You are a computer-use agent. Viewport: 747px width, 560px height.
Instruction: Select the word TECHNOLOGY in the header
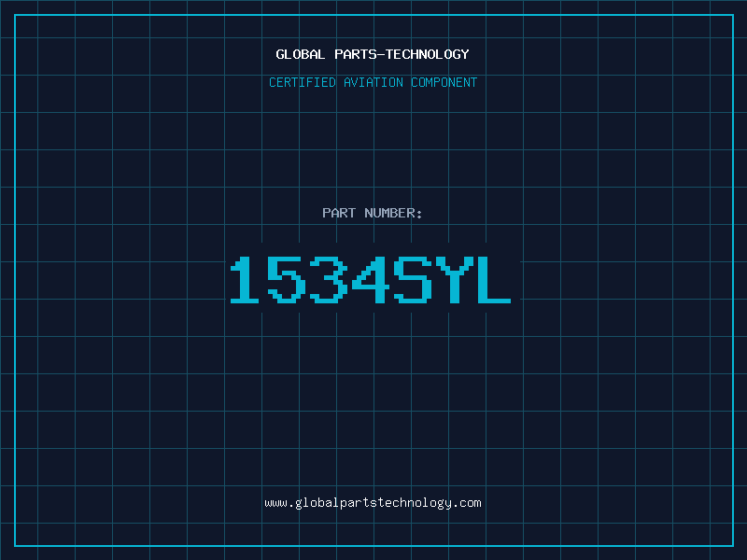point(428,54)
